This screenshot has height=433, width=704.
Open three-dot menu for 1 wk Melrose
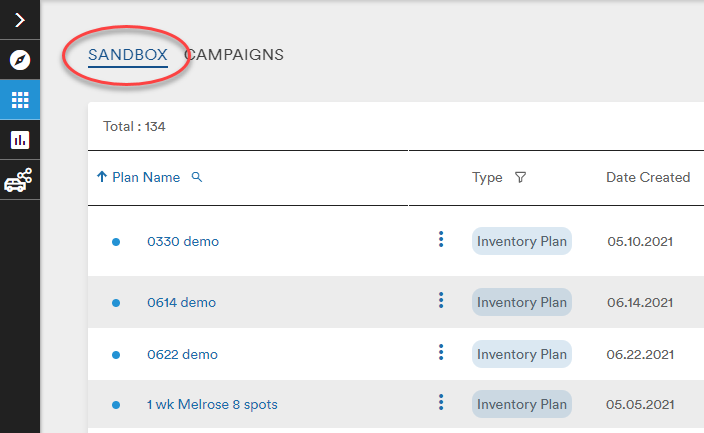[441, 402]
